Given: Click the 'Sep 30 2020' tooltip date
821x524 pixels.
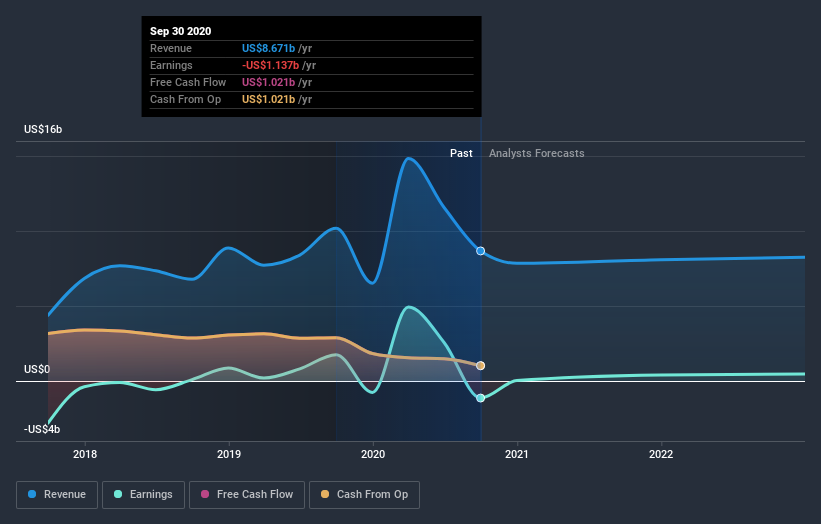Looking at the screenshot, I should [x=181, y=31].
